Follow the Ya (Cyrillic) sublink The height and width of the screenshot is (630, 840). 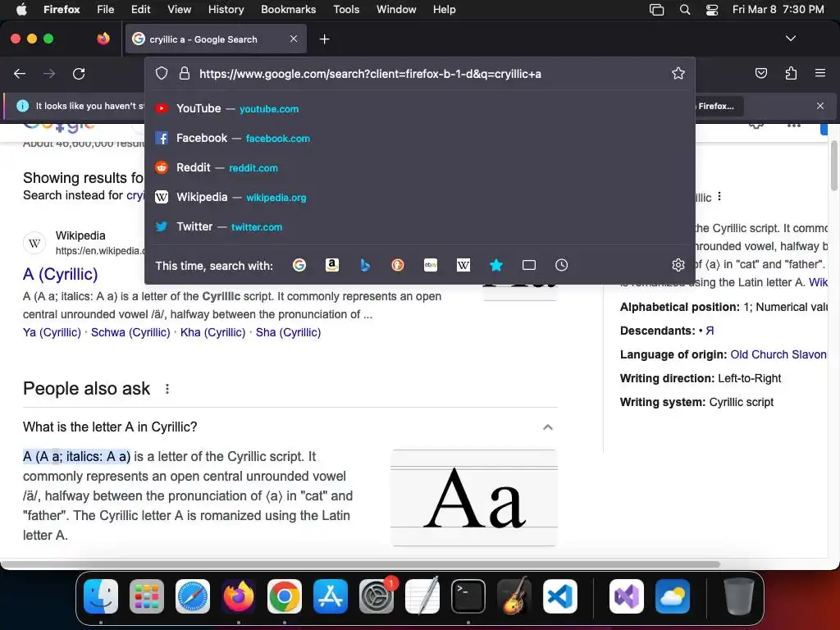coord(52,332)
